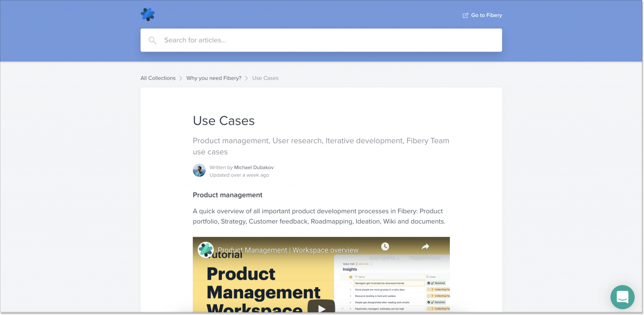Click the Watch Later clock icon on the video
This screenshot has width=644, height=315.
pos(385,247)
